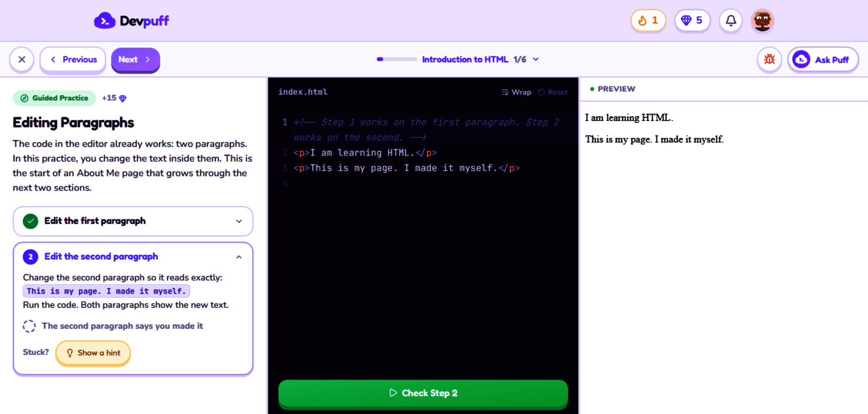Open the gems diamond counter
The image size is (868, 414).
tap(692, 20)
